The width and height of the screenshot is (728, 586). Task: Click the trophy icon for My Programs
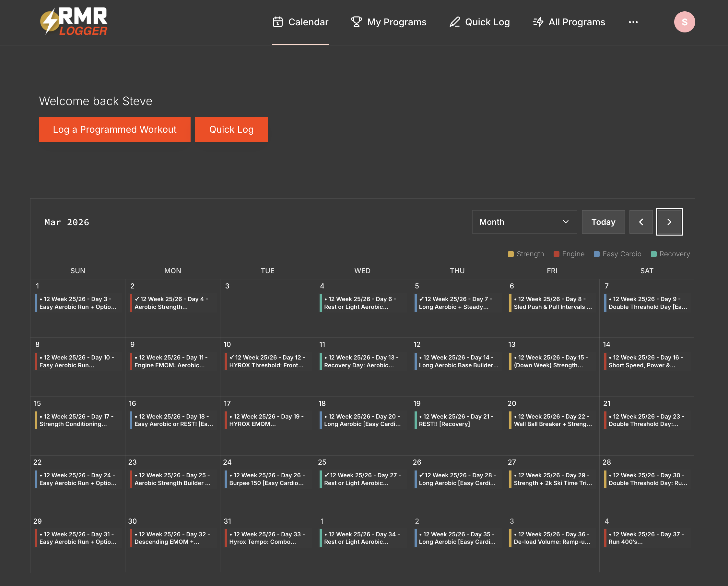(x=356, y=22)
